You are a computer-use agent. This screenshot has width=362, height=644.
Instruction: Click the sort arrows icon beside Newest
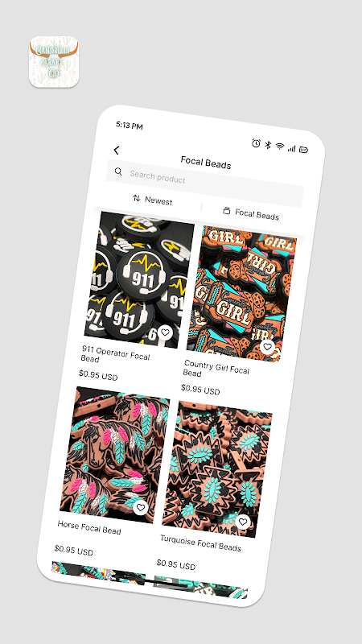(x=137, y=198)
